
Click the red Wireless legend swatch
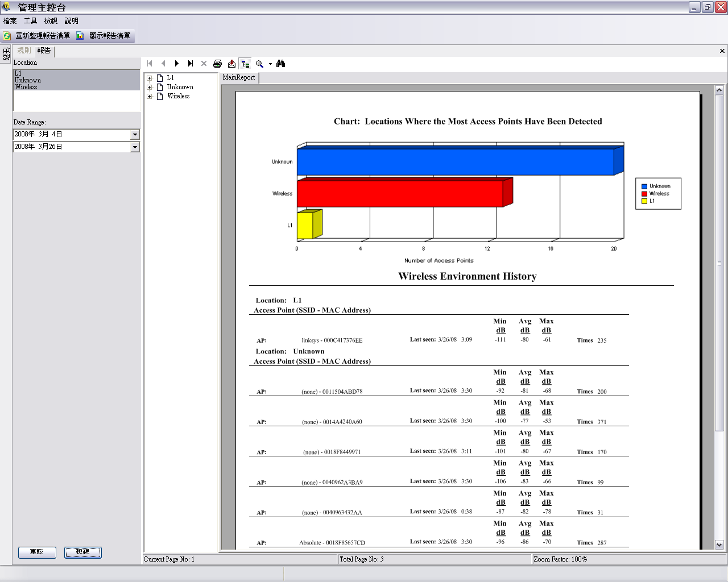click(644, 194)
